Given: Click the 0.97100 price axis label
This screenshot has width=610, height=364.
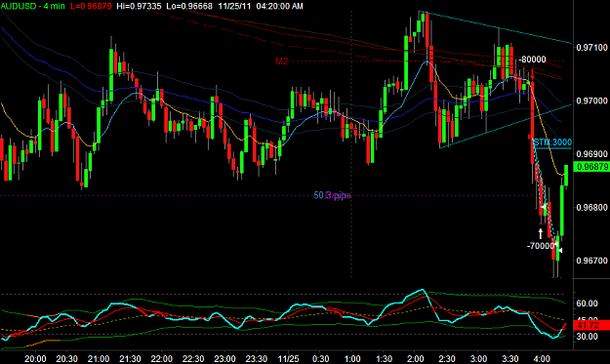Looking at the screenshot, I should (591, 48).
